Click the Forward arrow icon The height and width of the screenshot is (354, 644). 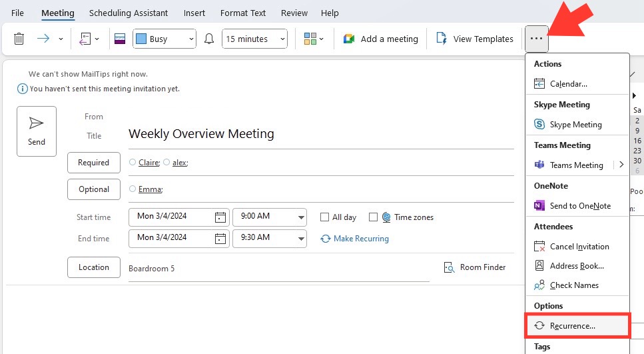[43, 39]
